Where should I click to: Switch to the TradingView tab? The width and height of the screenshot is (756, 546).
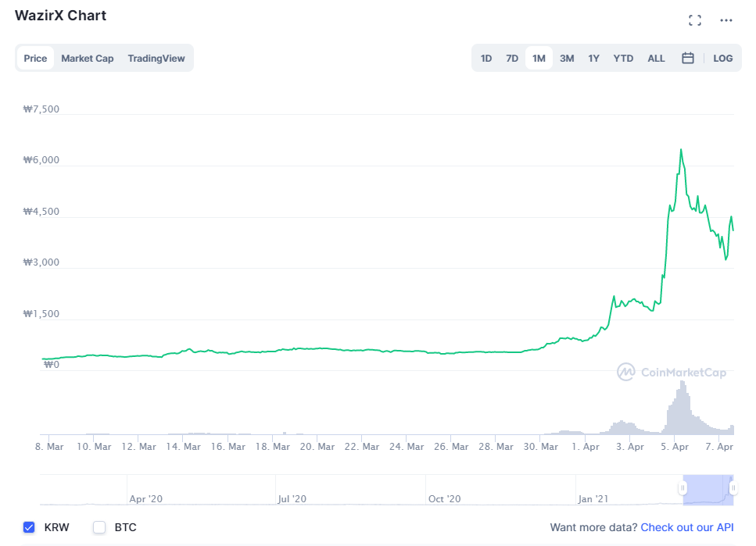(x=156, y=59)
